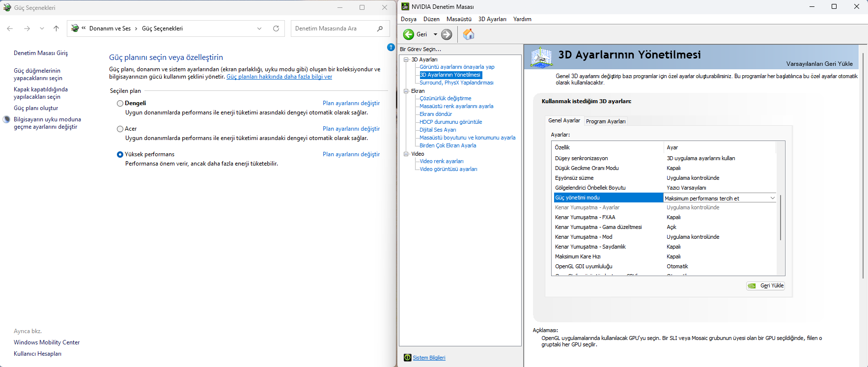Click Varsayılanları Geri Yükle link
868x367 pixels.
[819, 64]
